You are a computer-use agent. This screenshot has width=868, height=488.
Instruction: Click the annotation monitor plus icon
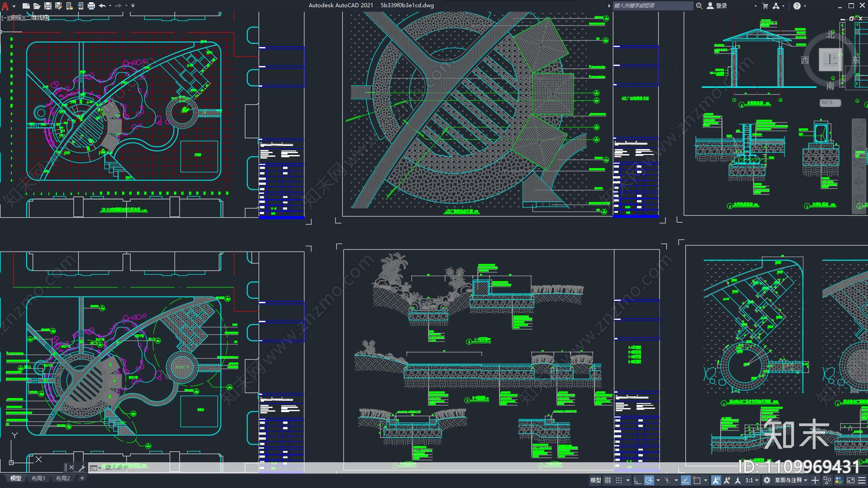tap(815, 480)
